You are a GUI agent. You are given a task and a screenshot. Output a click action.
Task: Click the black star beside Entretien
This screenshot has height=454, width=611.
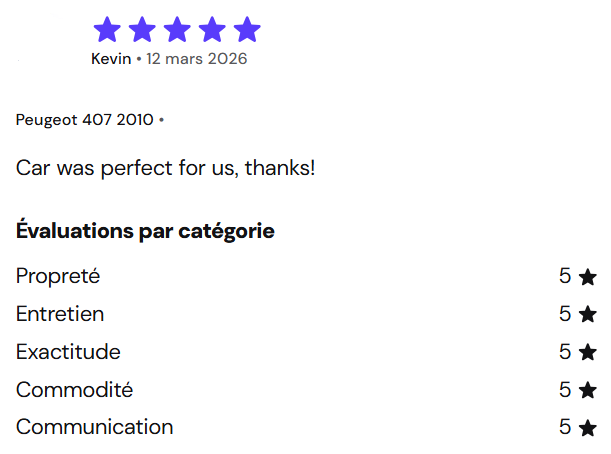tap(588, 315)
